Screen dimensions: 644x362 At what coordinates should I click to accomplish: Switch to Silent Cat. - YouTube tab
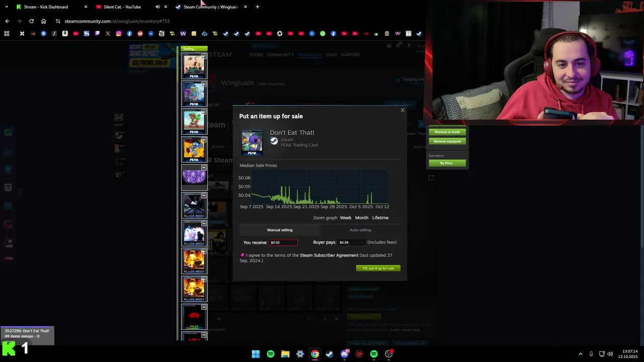coord(122,7)
